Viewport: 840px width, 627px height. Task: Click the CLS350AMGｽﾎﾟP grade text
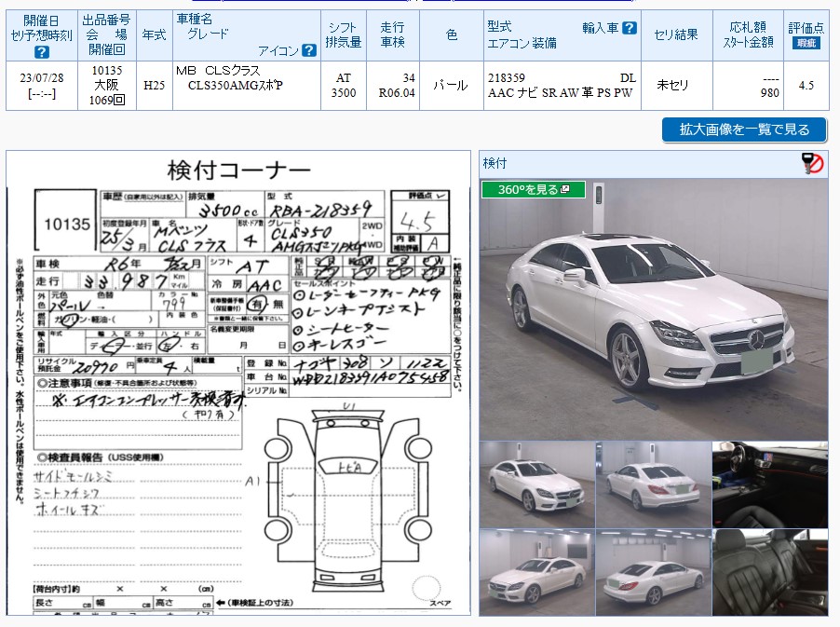(236, 86)
